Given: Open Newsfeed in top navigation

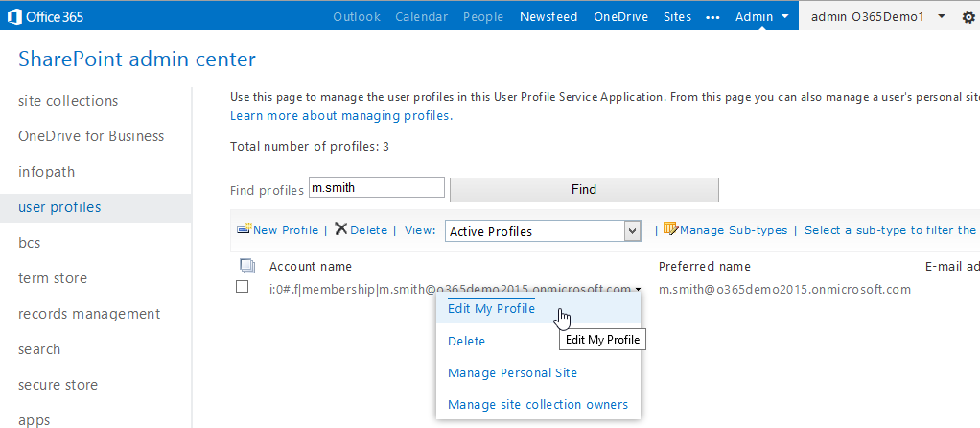Looking at the screenshot, I should [x=548, y=17].
